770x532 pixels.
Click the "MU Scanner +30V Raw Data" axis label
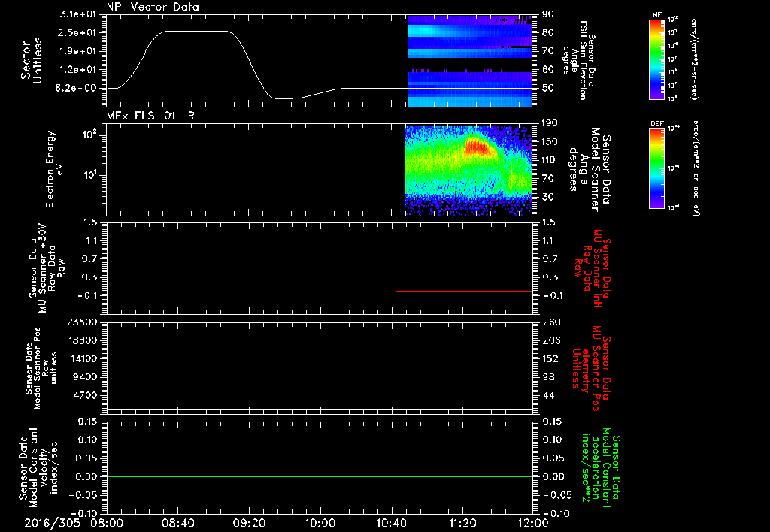(x=47, y=268)
